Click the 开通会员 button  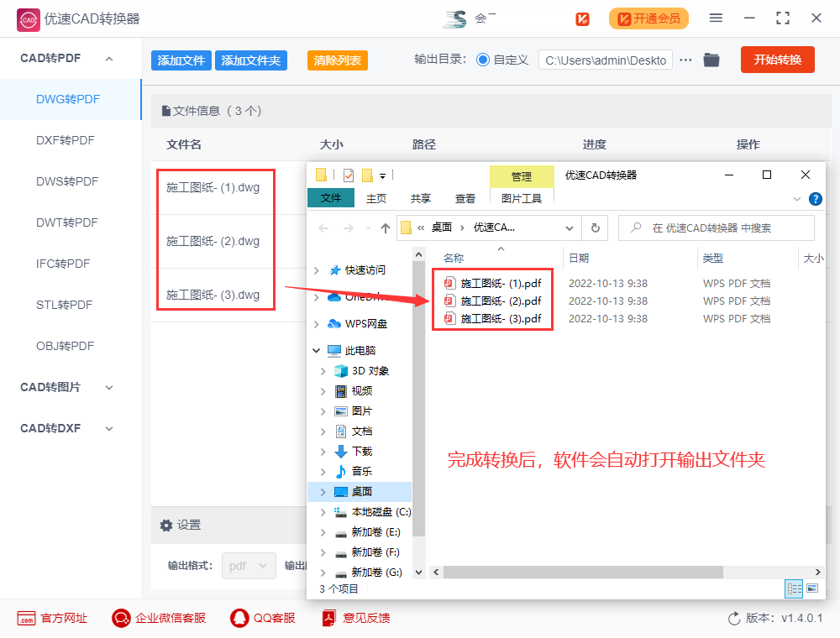coord(648,18)
